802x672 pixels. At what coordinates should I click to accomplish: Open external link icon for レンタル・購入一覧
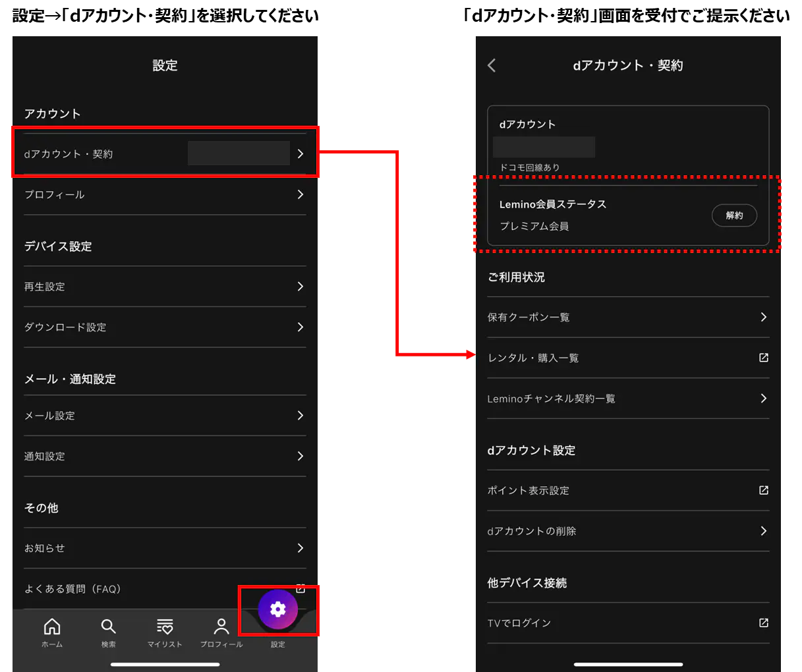764,358
